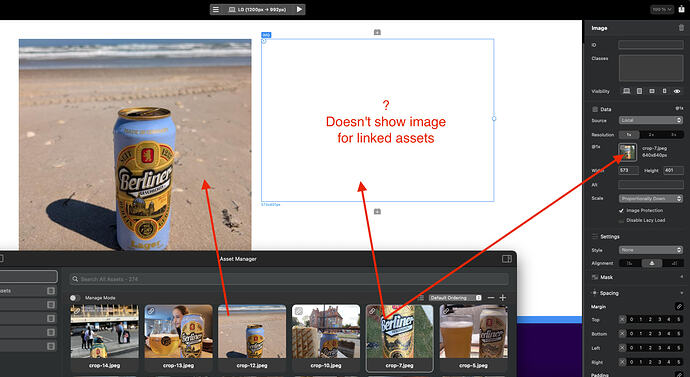Image resolution: width=690 pixels, height=377 pixels.
Task: Click the add-bric icon below the selected image
Action: pyautogui.click(x=377, y=212)
